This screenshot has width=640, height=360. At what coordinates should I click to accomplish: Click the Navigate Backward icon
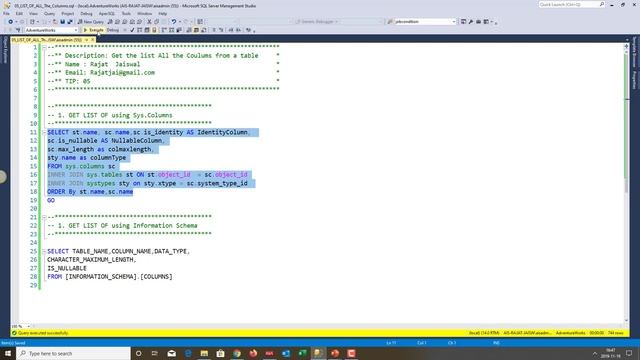pos(10,22)
